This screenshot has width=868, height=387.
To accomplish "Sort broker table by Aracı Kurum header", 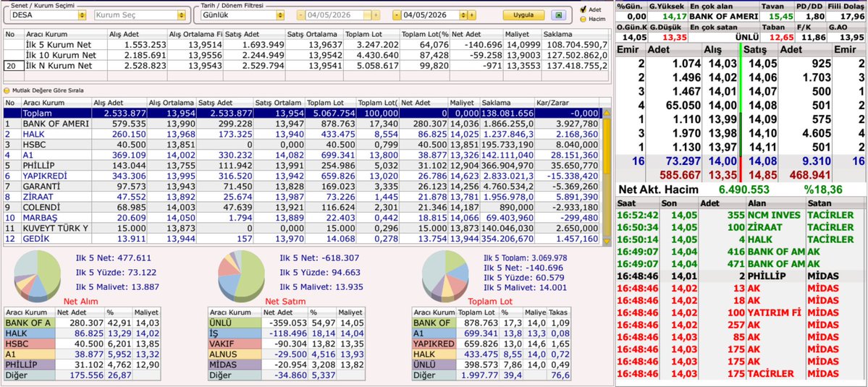I will (x=56, y=103).
